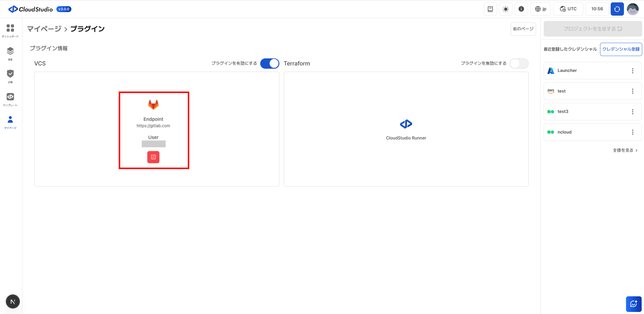The width and height of the screenshot is (644, 314).
Task: Click the クレデンシャル登録 button
Action: pyautogui.click(x=621, y=49)
